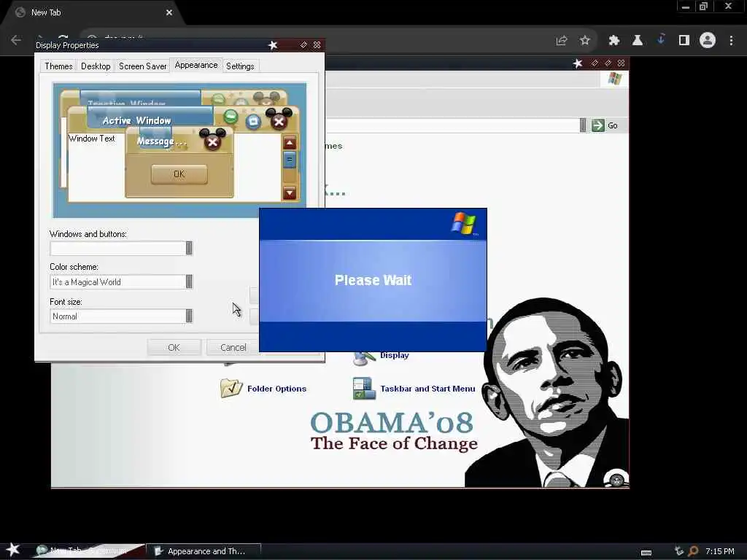This screenshot has height=560, width=747.
Task: Expand the Color scheme dropdown
Action: point(189,281)
